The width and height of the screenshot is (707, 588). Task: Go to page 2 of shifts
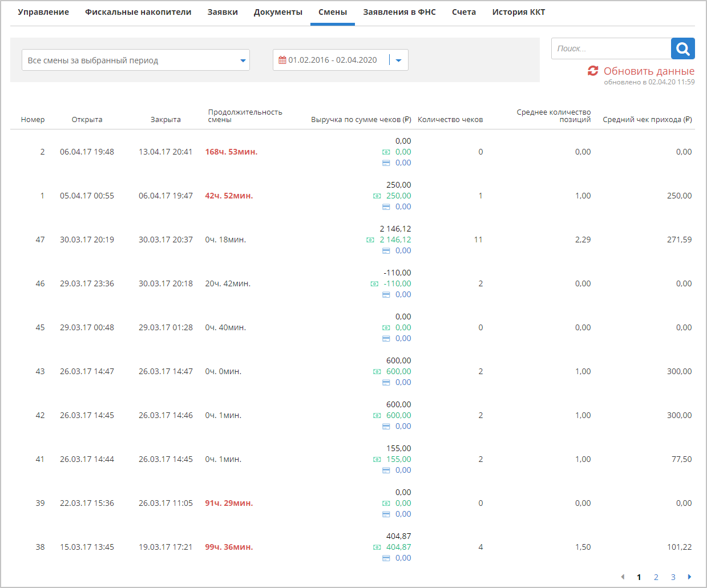(656, 577)
